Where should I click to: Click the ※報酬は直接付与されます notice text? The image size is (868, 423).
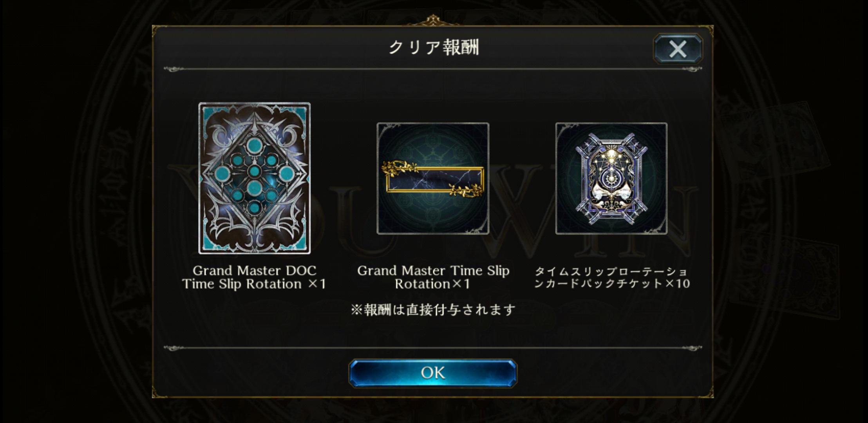point(433,310)
